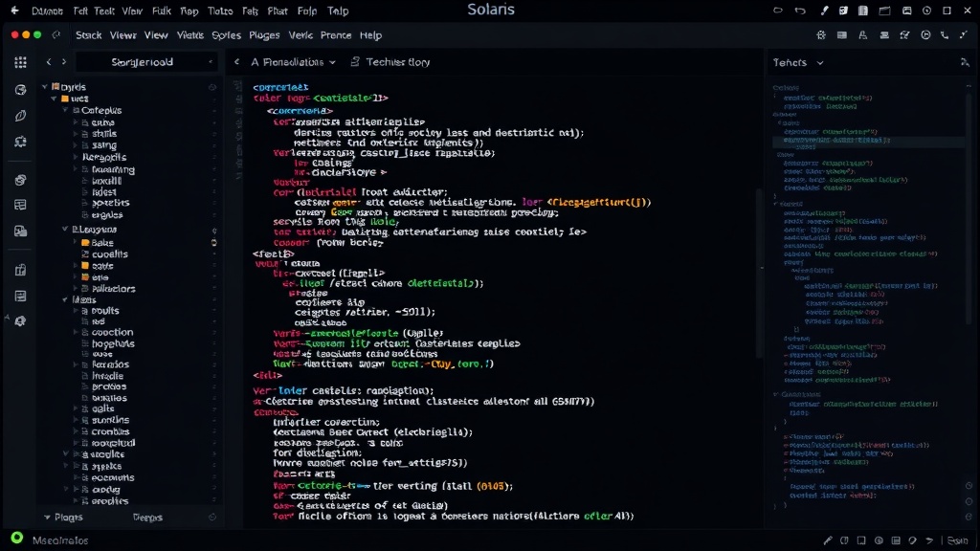Click the code editor vertical scrollbar
The image size is (980, 551).
point(760,274)
